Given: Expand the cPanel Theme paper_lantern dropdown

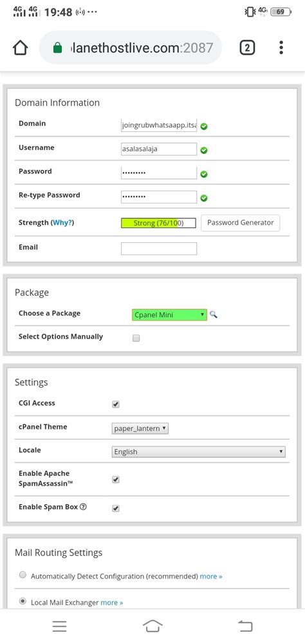Looking at the screenshot, I should tap(140, 428).
